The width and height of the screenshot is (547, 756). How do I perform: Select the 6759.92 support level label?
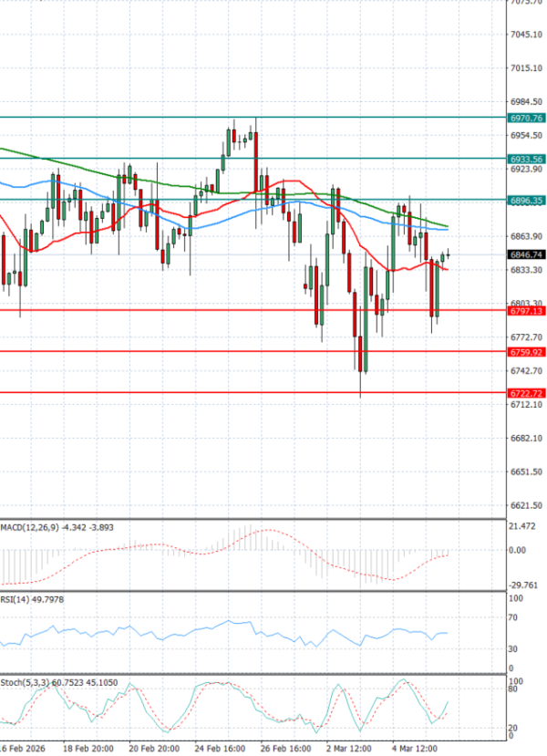tap(527, 352)
